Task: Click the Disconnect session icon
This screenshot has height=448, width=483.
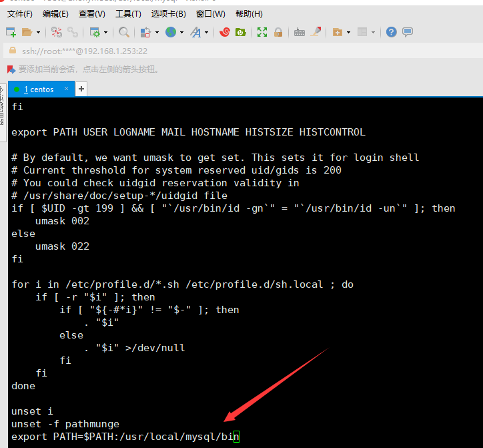Action: [x=57, y=32]
